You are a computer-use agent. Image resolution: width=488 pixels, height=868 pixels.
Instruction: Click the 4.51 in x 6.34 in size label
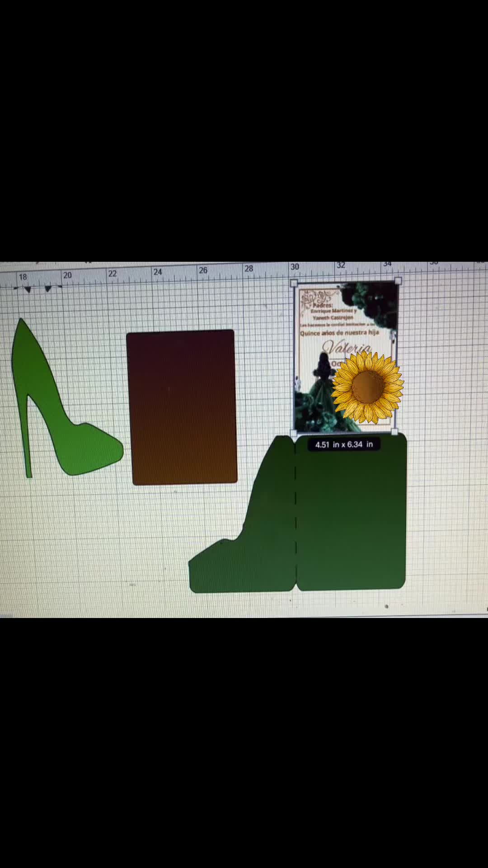tap(344, 444)
